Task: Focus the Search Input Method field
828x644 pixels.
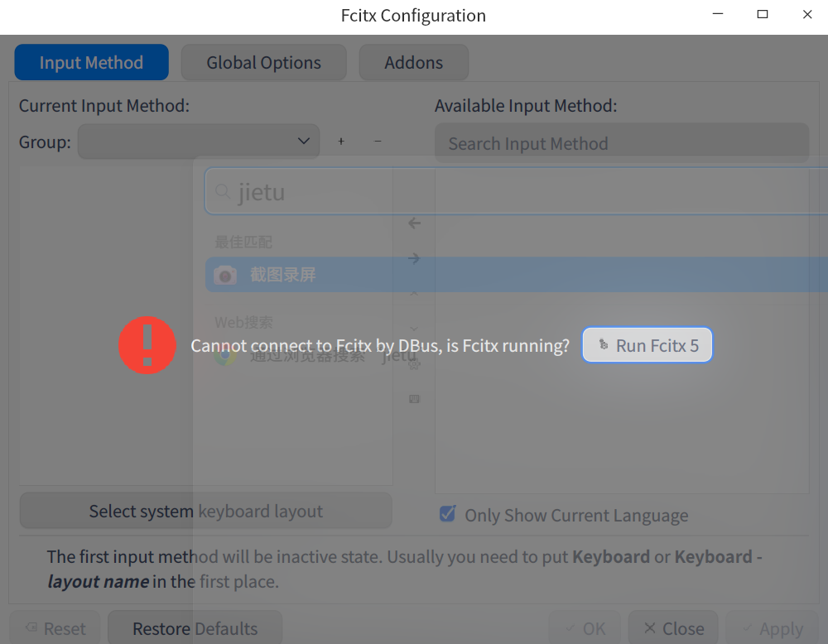Action: point(621,144)
